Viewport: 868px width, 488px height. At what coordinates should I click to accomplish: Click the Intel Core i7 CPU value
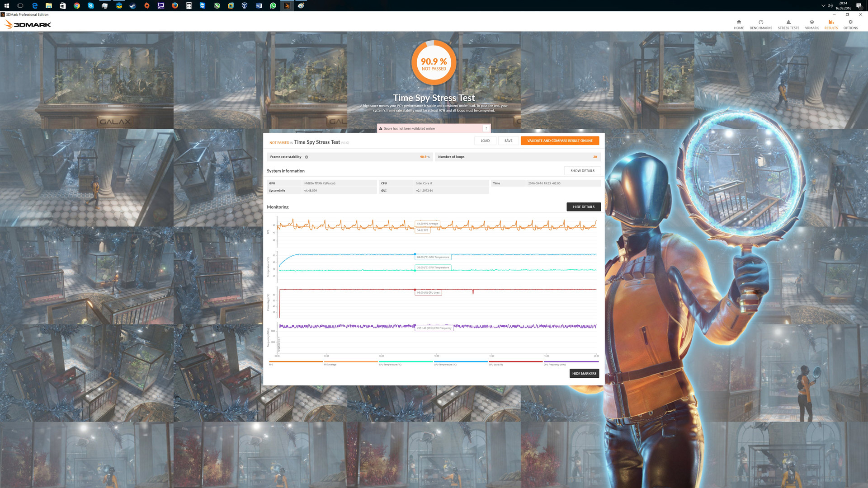(452, 183)
